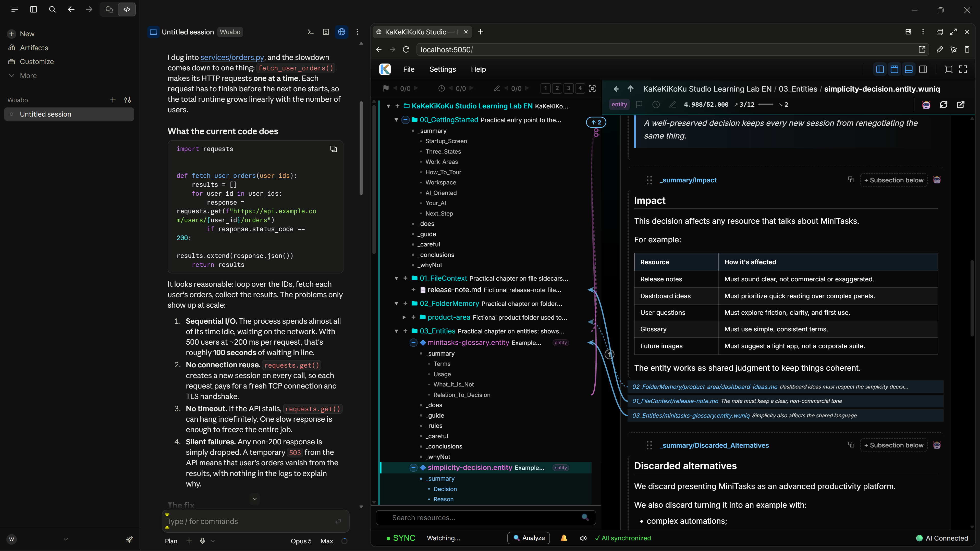Toggle right sidebar layout in KaKeKiKoKu Studio

tap(923, 69)
